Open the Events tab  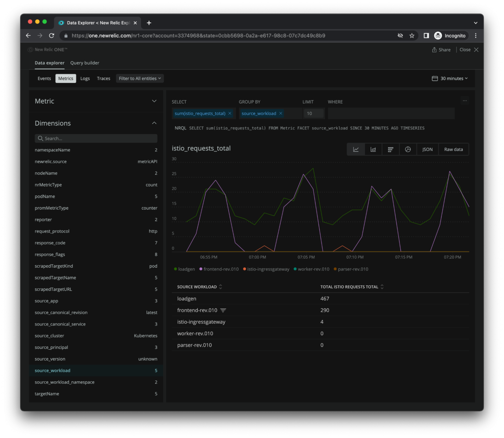(44, 78)
